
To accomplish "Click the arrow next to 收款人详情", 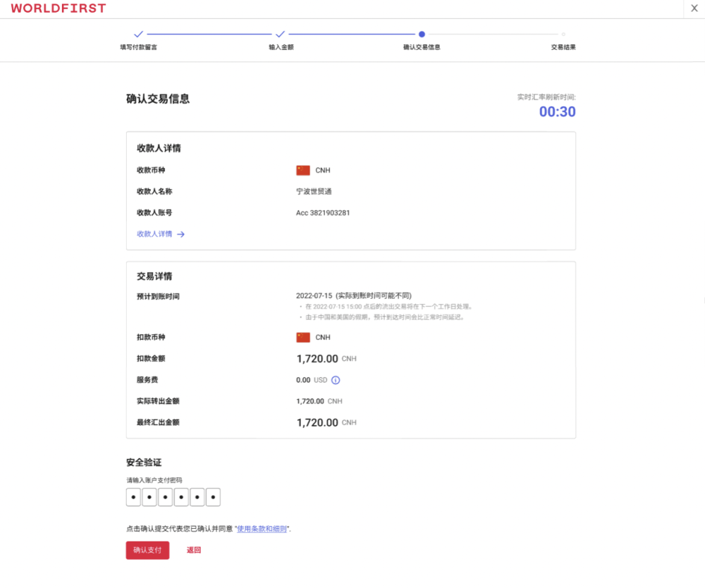I will pos(182,234).
